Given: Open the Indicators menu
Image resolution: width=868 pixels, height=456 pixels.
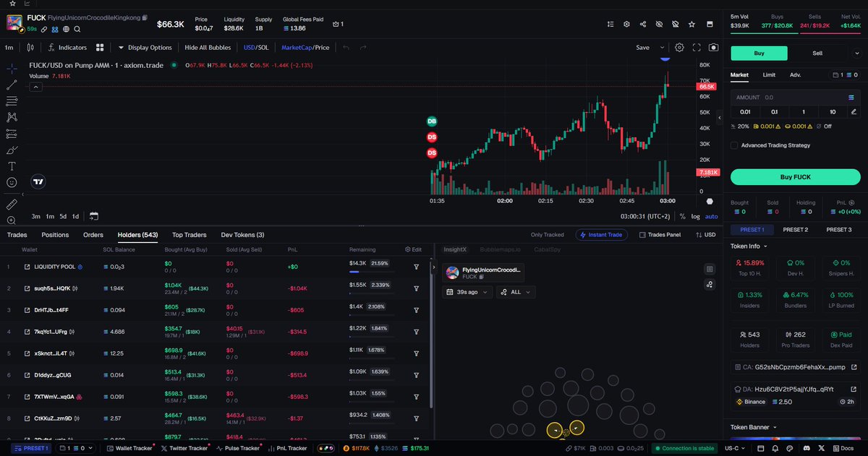Looking at the screenshot, I should (67, 48).
